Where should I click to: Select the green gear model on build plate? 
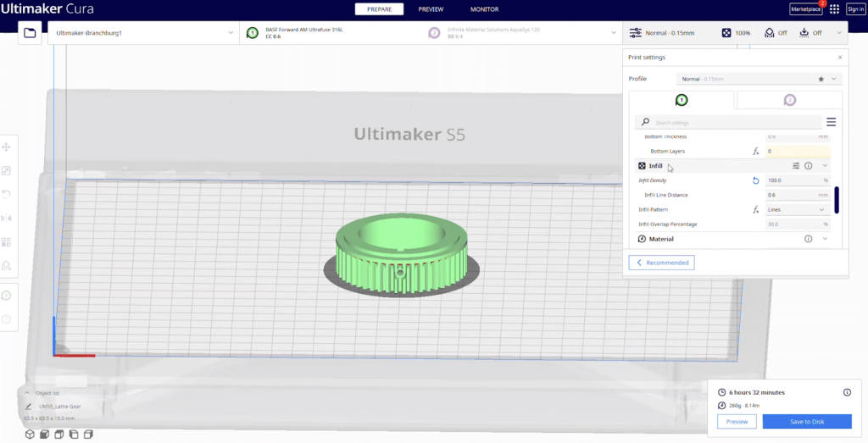pyautogui.click(x=401, y=252)
